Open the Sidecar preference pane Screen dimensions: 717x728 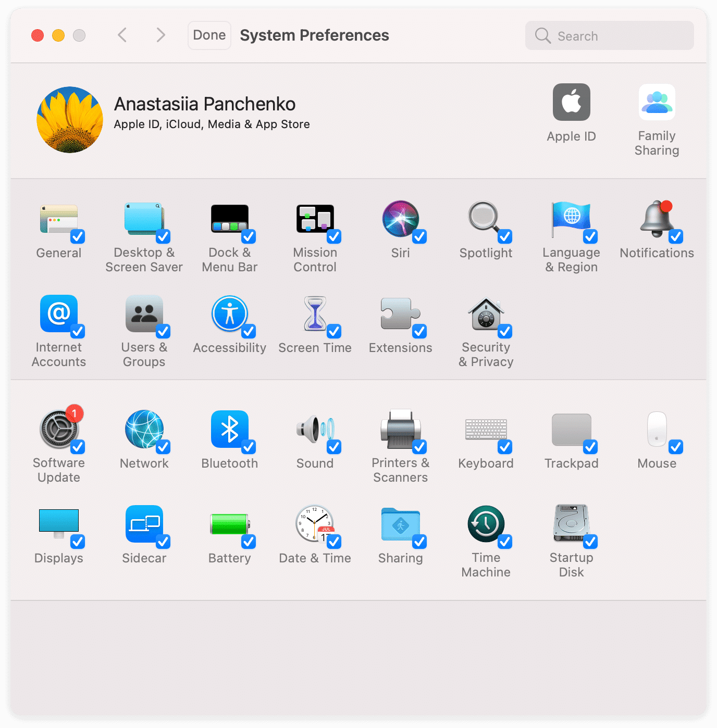tap(144, 524)
